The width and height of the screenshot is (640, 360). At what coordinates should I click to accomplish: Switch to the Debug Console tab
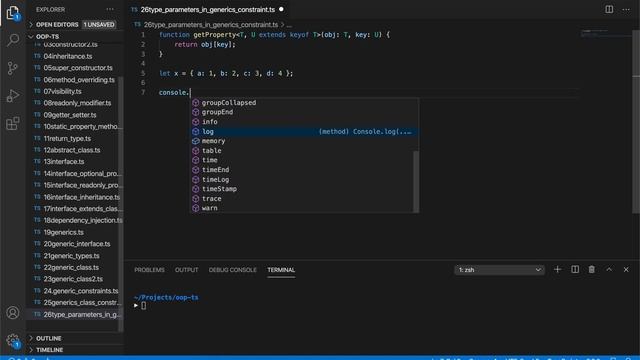(233, 270)
